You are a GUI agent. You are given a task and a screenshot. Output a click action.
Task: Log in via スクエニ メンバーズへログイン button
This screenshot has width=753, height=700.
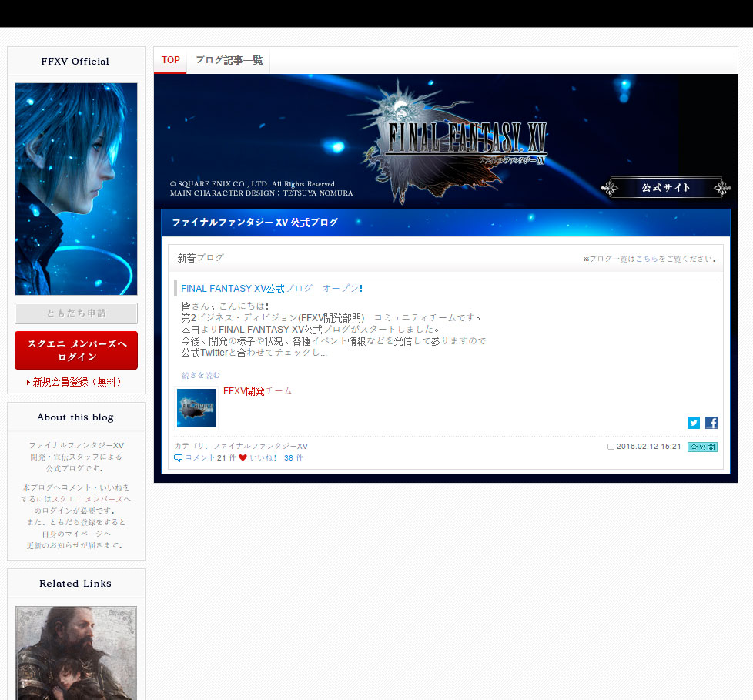[76, 350]
